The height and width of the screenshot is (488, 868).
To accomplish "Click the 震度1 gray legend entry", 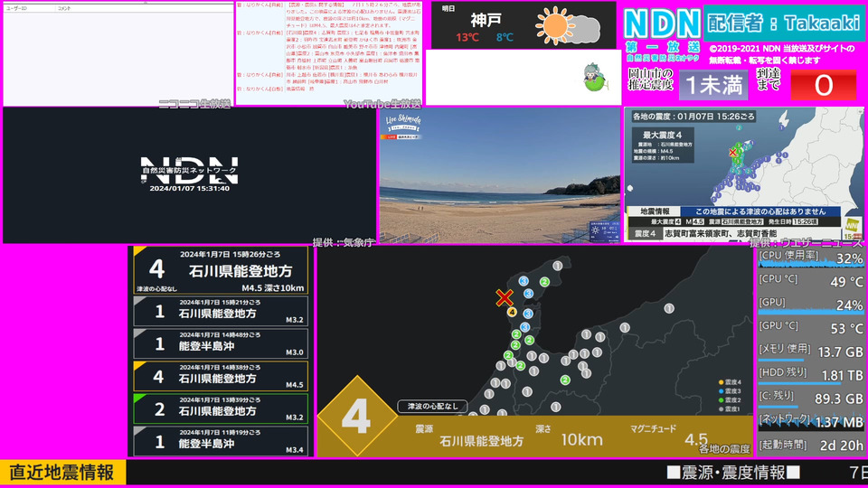I will pos(730,408).
